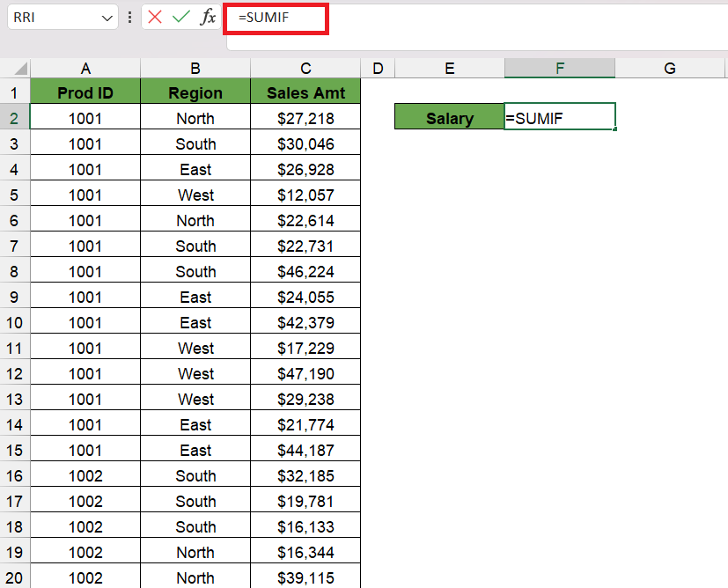The width and height of the screenshot is (728, 588).
Task: Select column F header
Action: (560, 69)
